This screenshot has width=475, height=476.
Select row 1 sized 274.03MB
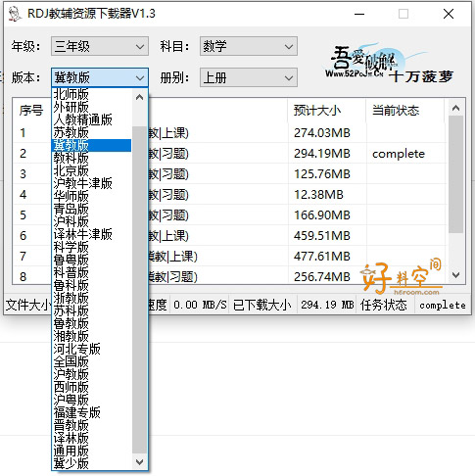pyautogui.click(x=230, y=133)
